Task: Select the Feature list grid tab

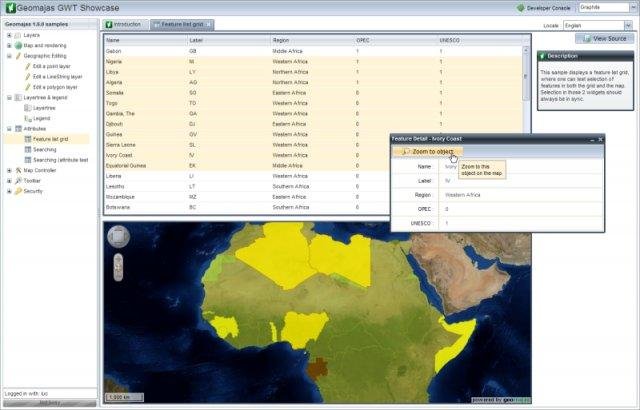Action: (x=182, y=24)
